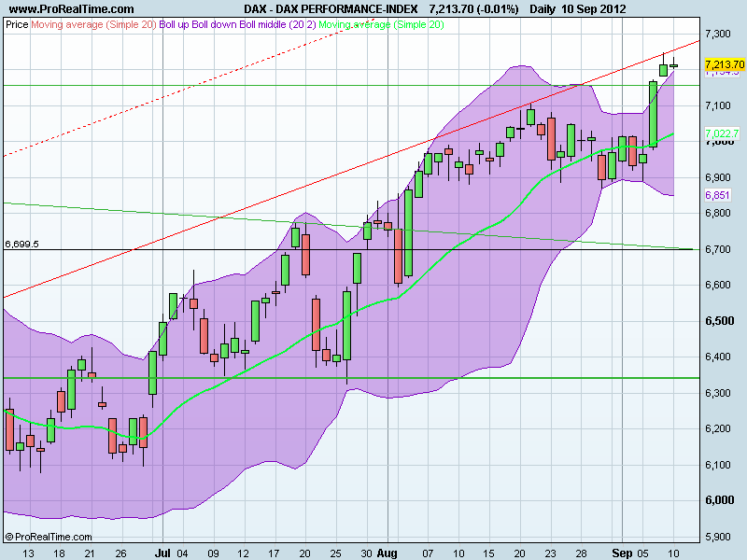
Task: Click the 18 date axis label
Action: pyautogui.click(x=59, y=553)
